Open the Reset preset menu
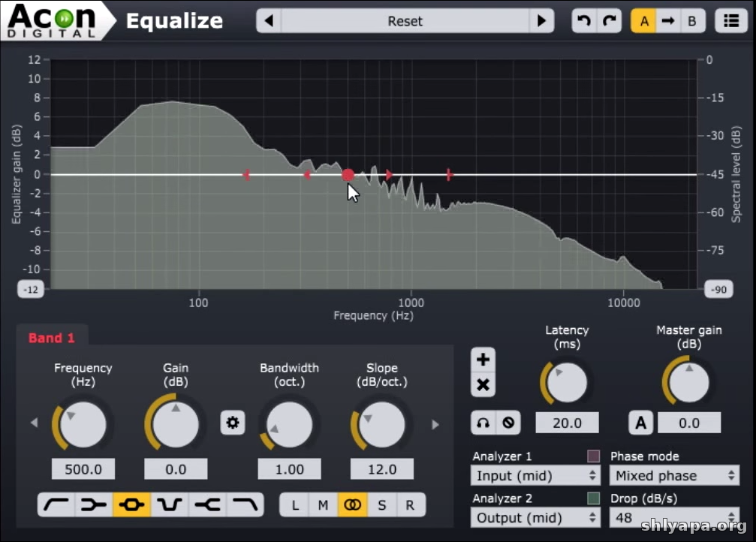 [x=405, y=21]
